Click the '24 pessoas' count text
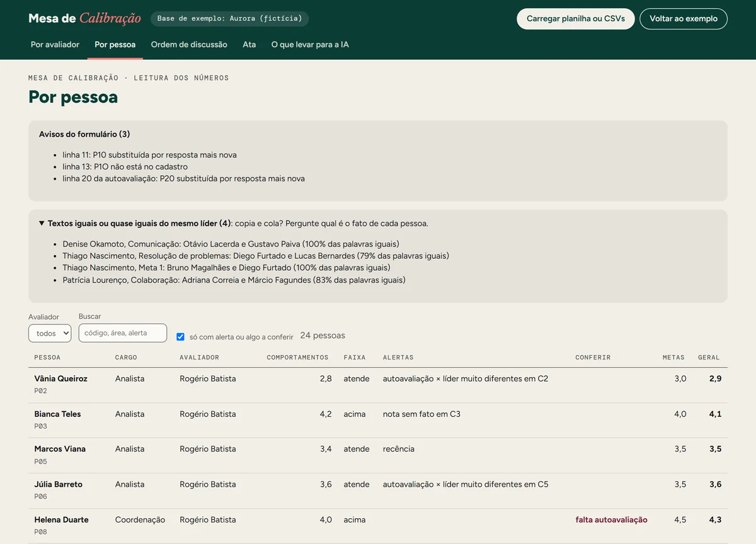 click(323, 336)
